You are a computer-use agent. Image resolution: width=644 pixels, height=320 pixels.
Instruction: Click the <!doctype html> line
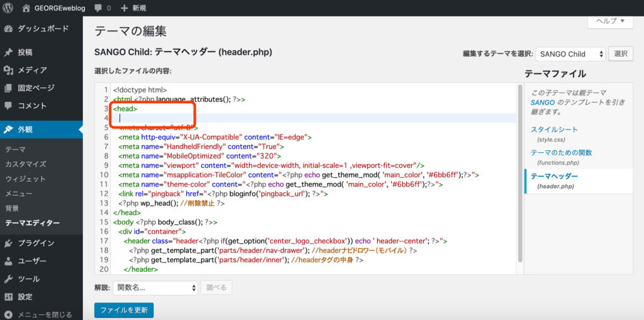point(140,90)
